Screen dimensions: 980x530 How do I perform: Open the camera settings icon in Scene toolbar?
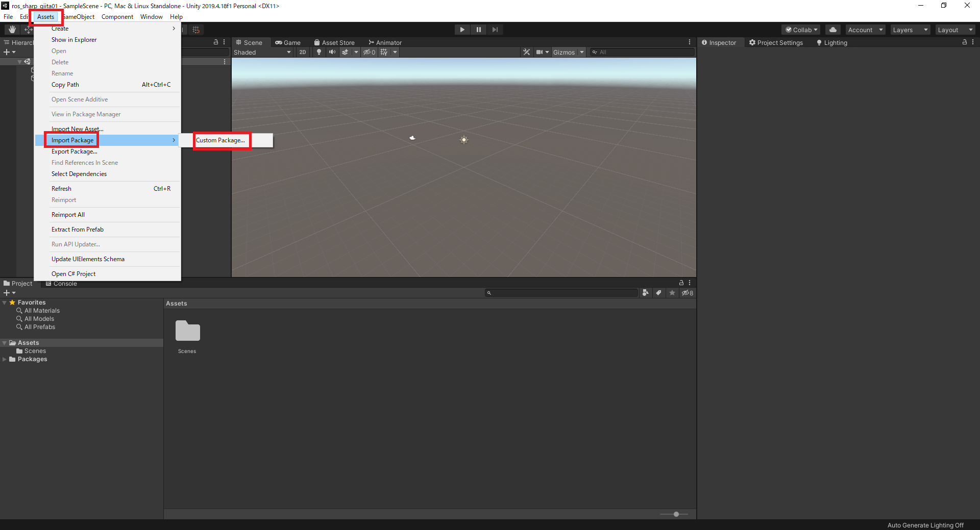point(540,52)
